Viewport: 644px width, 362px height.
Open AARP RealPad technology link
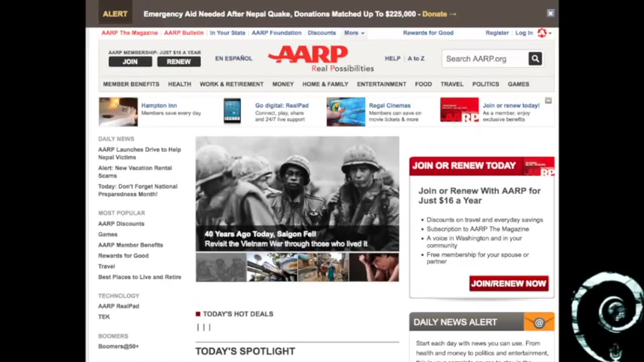point(119,306)
